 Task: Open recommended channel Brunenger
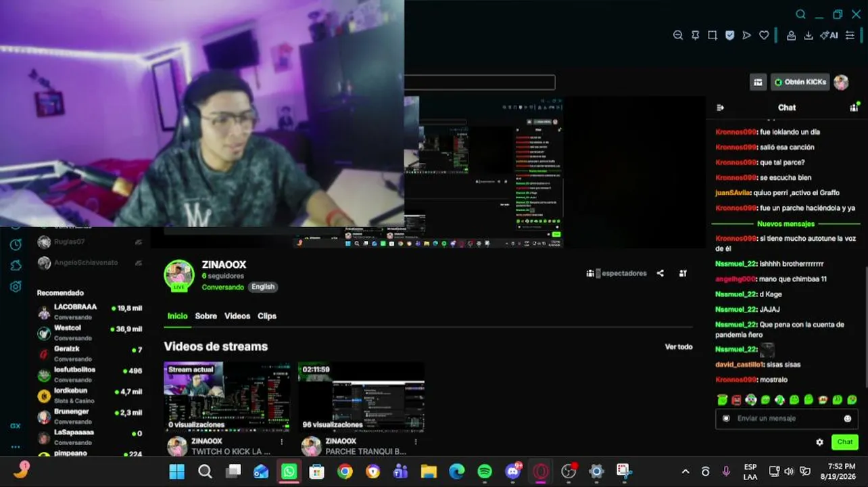click(x=89, y=416)
